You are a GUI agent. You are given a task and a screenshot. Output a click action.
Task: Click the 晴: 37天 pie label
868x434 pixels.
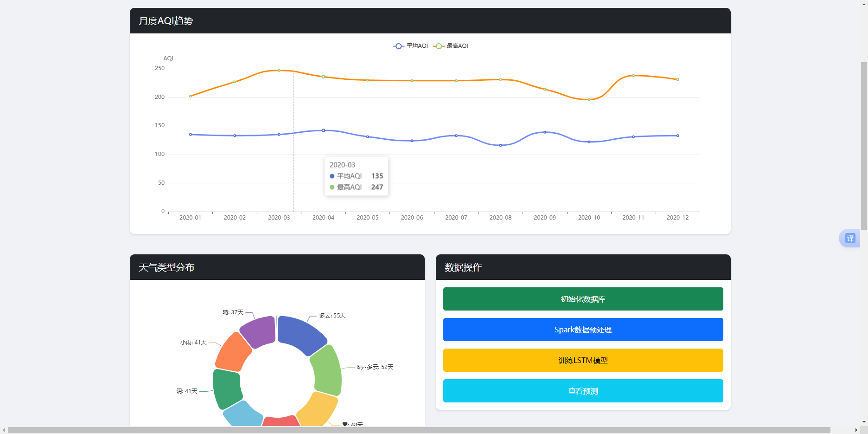[x=233, y=312]
